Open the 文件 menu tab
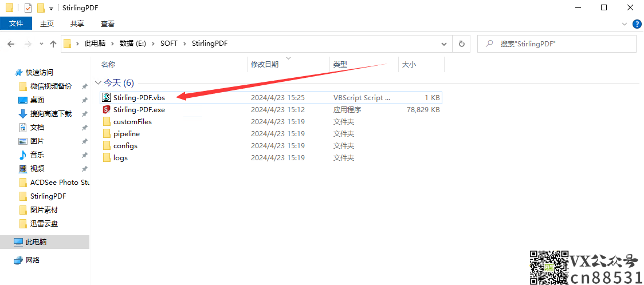The image size is (644, 285). point(16,23)
